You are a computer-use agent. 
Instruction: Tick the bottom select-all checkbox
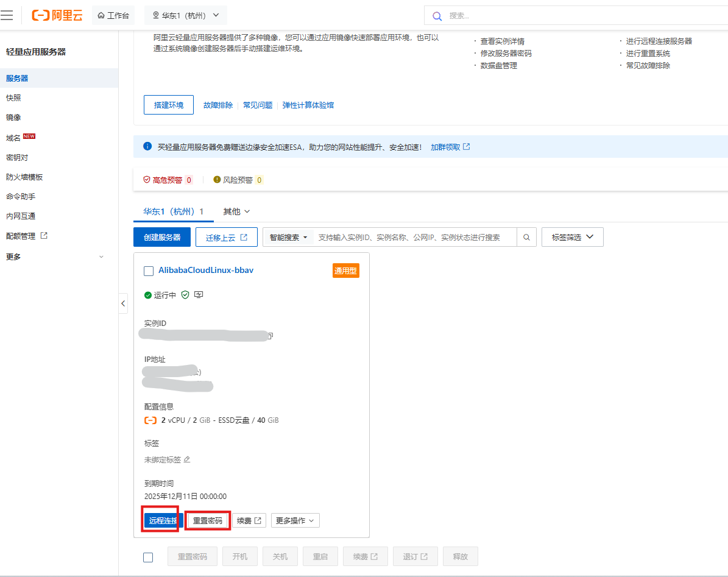pos(148,557)
